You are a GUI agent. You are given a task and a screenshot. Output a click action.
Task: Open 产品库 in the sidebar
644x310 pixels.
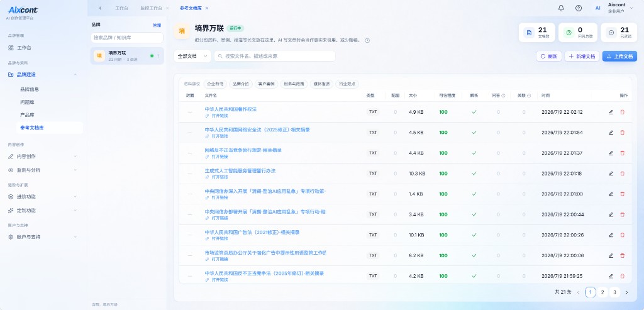[x=27, y=114]
